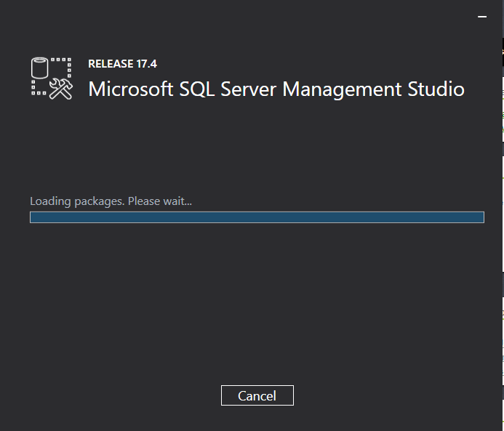Click the "RELEASE" label above the title
This screenshot has width=504, height=431.
click(x=111, y=64)
